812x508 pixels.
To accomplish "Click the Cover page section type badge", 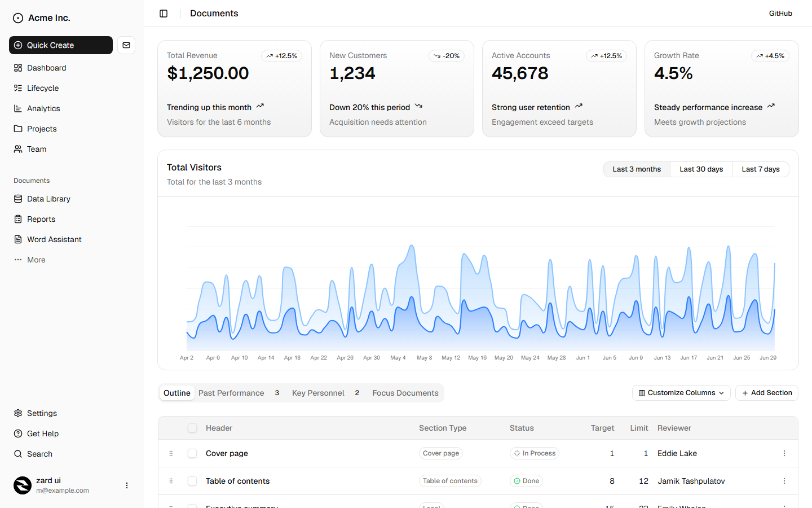I will click(x=441, y=453).
